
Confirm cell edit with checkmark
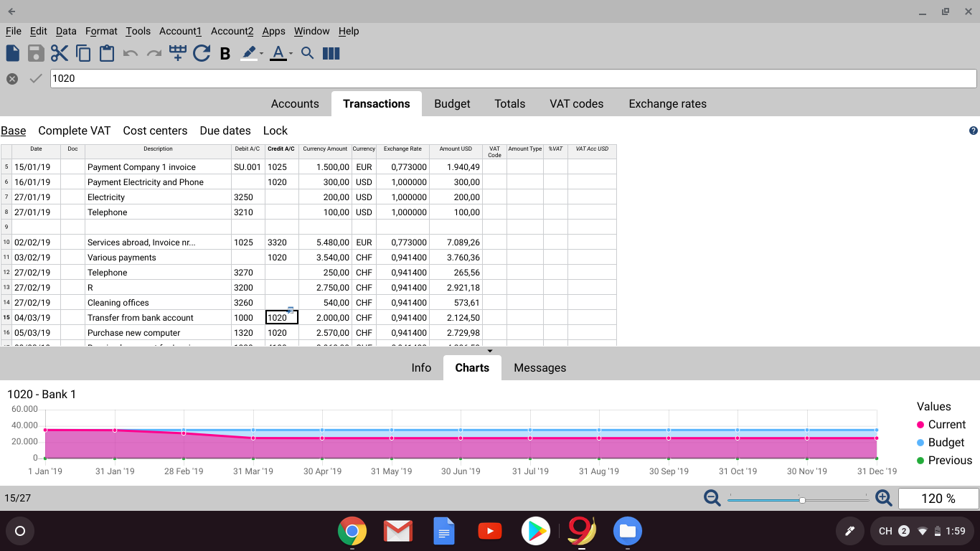pyautogui.click(x=36, y=79)
